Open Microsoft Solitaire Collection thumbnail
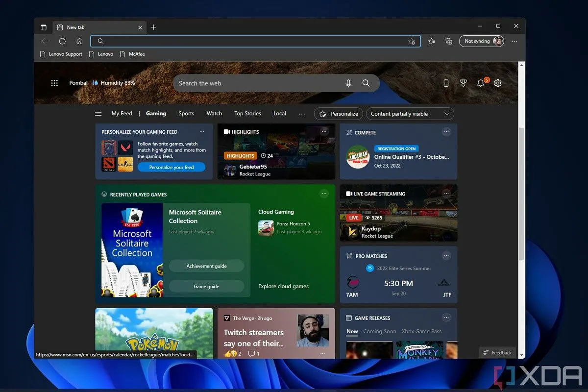 tap(132, 250)
